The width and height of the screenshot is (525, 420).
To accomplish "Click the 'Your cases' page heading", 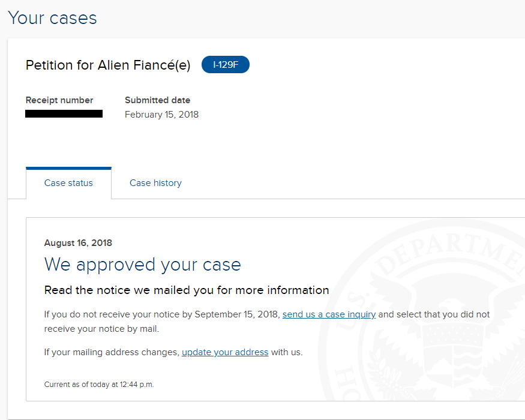I will coord(53,18).
